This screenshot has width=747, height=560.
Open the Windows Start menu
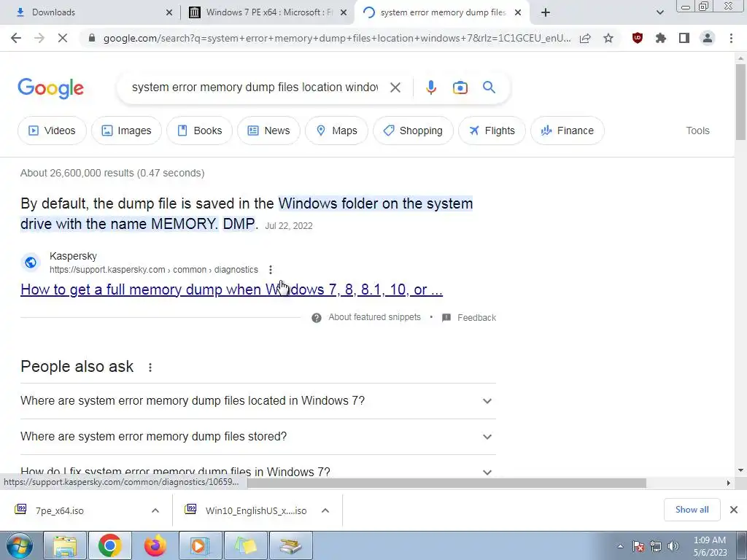click(20, 545)
